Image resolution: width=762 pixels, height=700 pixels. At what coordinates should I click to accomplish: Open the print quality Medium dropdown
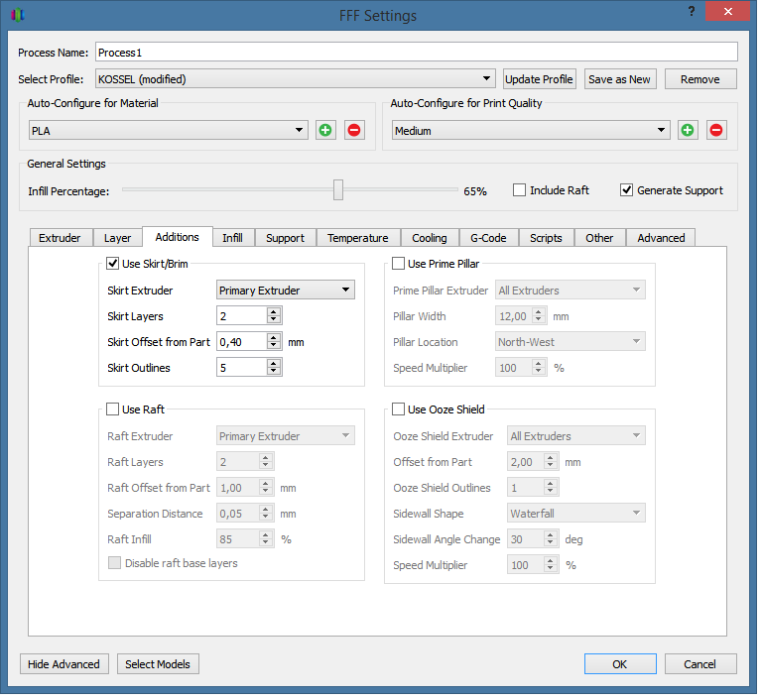[531, 130]
